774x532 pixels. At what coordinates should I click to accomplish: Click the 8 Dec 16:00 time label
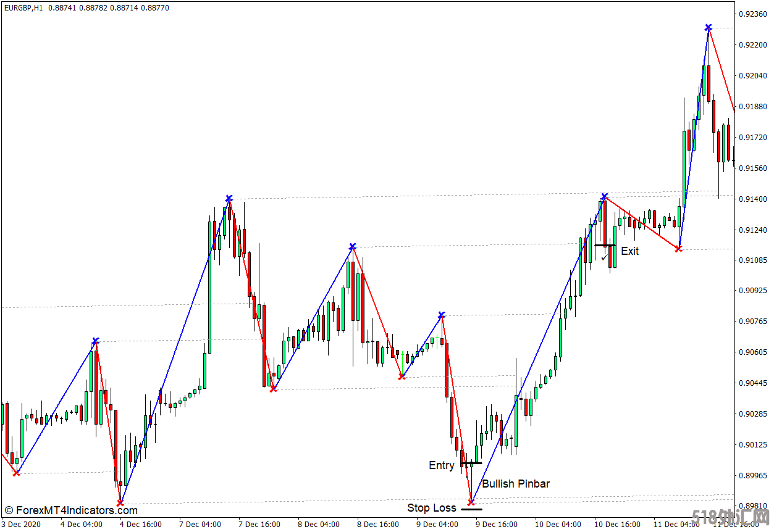point(378,525)
